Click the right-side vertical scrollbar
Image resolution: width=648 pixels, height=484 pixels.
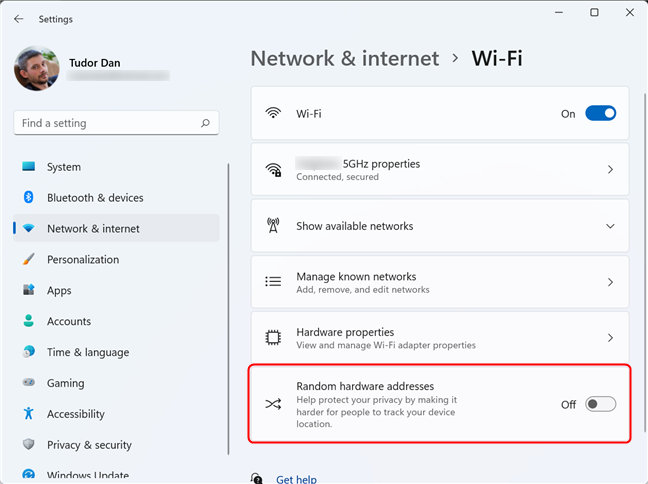point(645,263)
